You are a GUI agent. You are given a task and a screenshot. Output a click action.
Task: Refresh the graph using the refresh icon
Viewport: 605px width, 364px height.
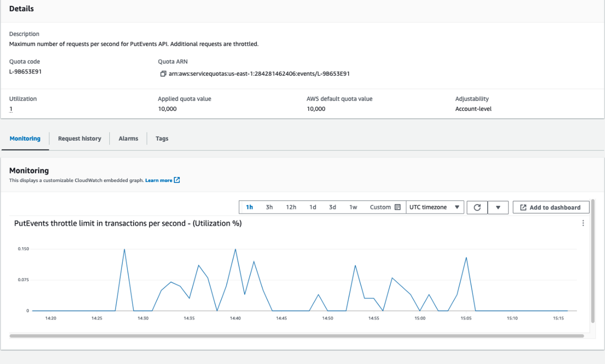point(477,207)
